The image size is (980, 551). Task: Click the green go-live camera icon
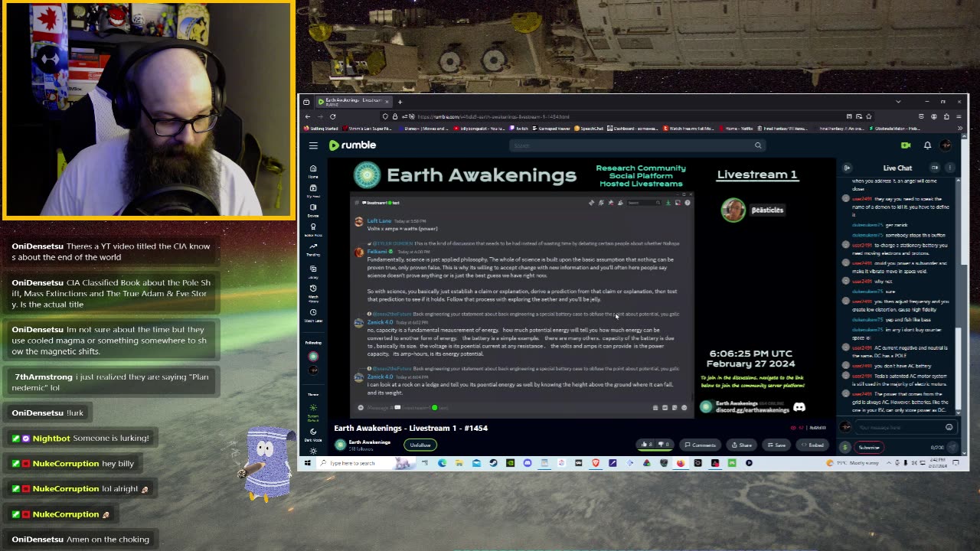point(906,145)
